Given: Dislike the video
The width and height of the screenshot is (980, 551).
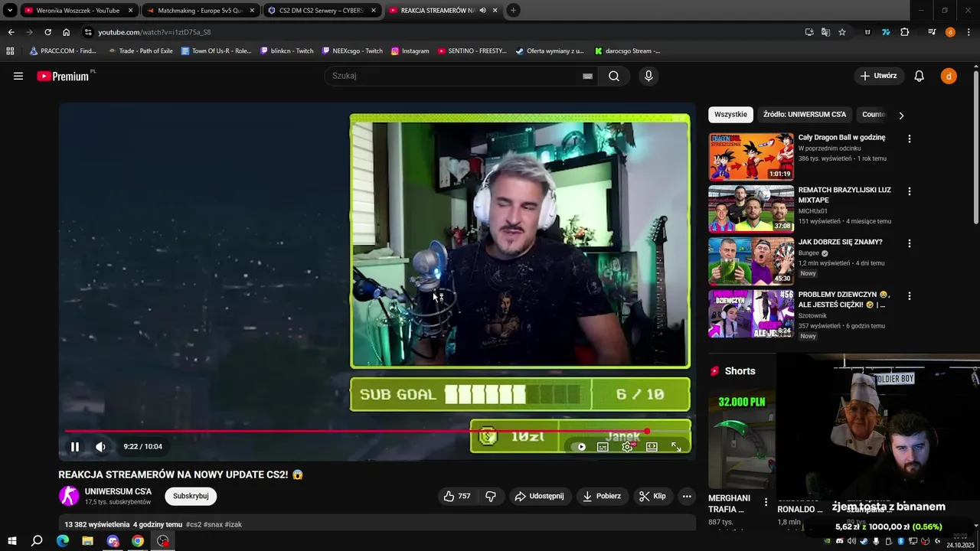Looking at the screenshot, I should click(x=491, y=496).
